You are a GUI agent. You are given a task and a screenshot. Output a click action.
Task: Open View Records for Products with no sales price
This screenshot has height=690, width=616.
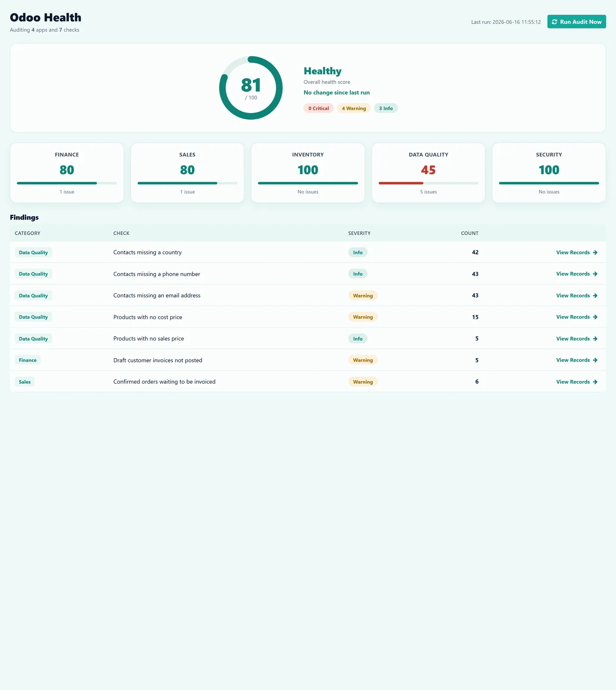click(x=576, y=339)
